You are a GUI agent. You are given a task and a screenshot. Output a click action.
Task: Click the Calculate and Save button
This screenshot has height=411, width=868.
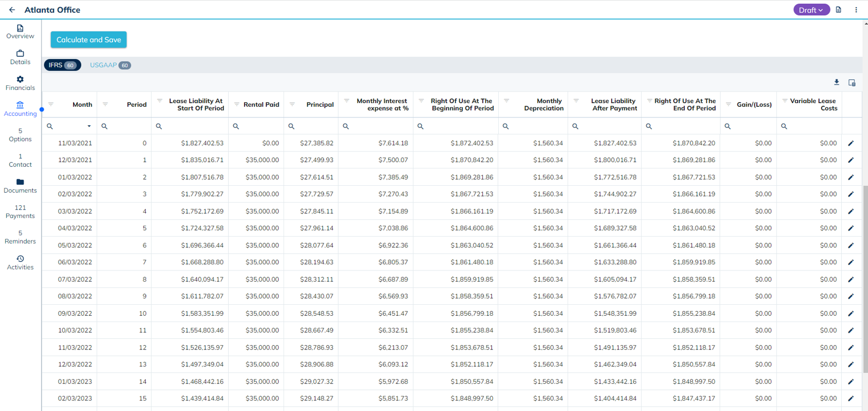pos(88,40)
